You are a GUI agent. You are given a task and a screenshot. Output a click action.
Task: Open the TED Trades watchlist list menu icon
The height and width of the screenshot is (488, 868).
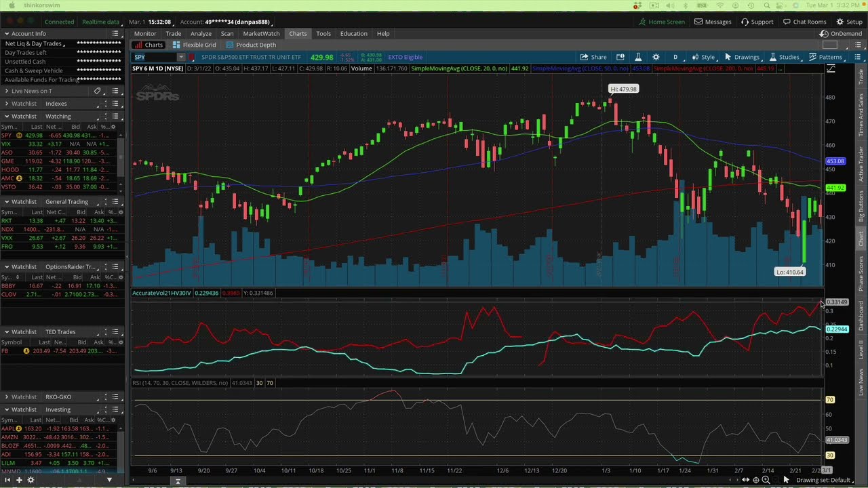click(115, 331)
